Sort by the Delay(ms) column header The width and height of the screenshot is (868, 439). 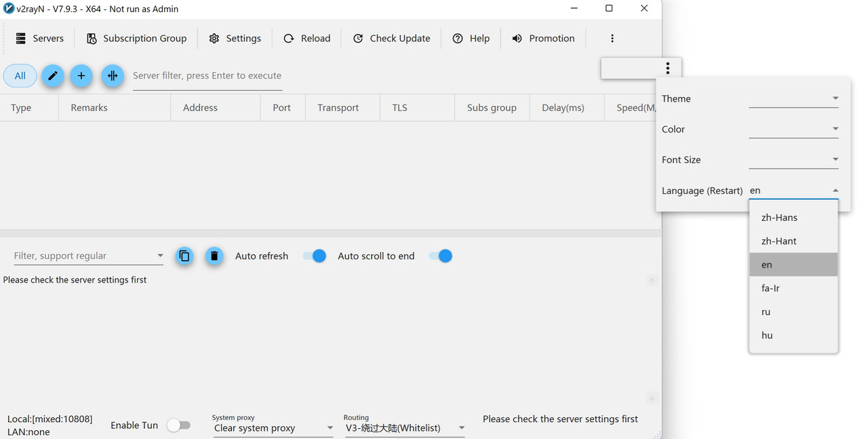point(566,108)
